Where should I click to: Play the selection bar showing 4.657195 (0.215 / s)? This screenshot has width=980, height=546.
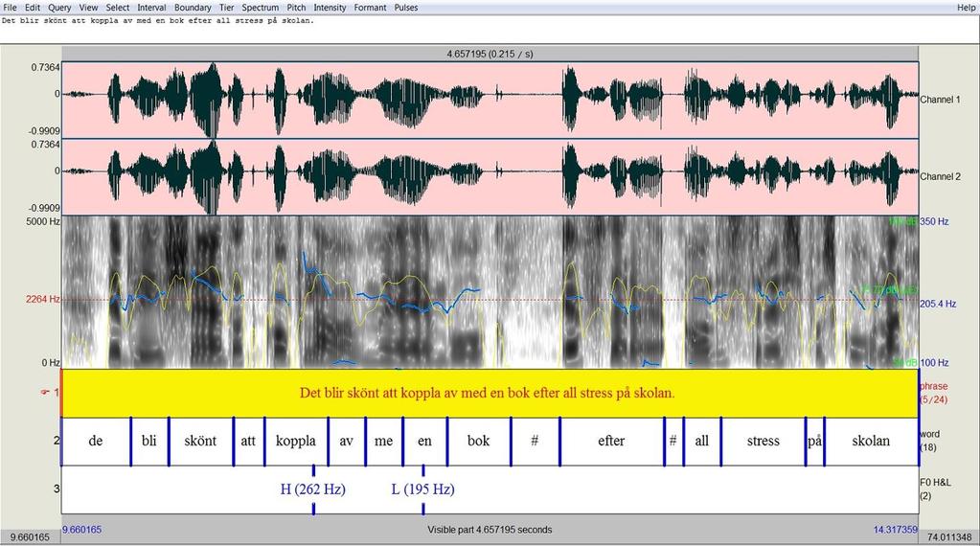(x=490, y=54)
